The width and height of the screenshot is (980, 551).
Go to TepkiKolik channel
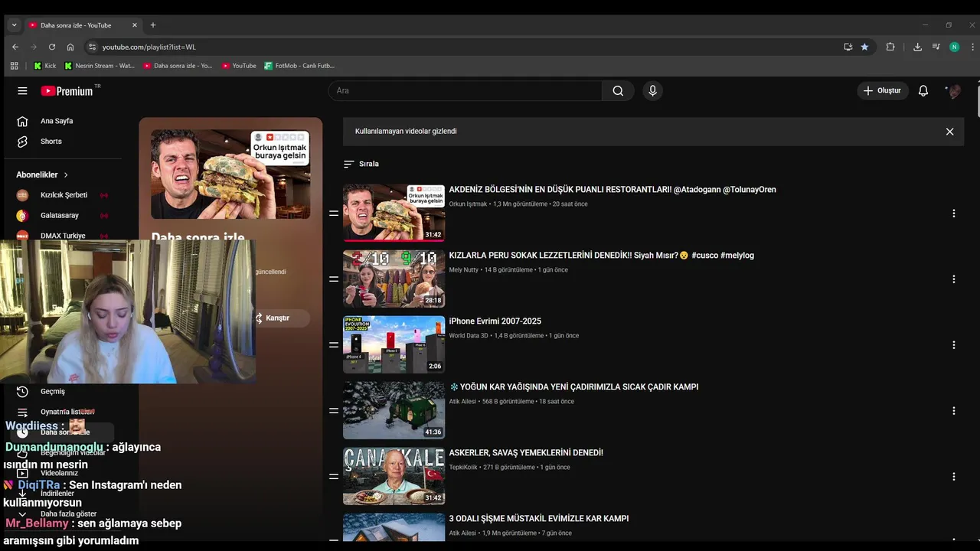[x=464, y=468]
